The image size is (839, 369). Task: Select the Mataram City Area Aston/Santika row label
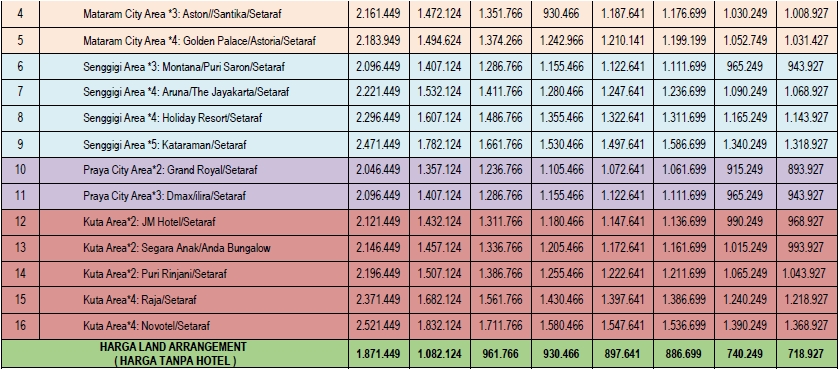point(194,14)
